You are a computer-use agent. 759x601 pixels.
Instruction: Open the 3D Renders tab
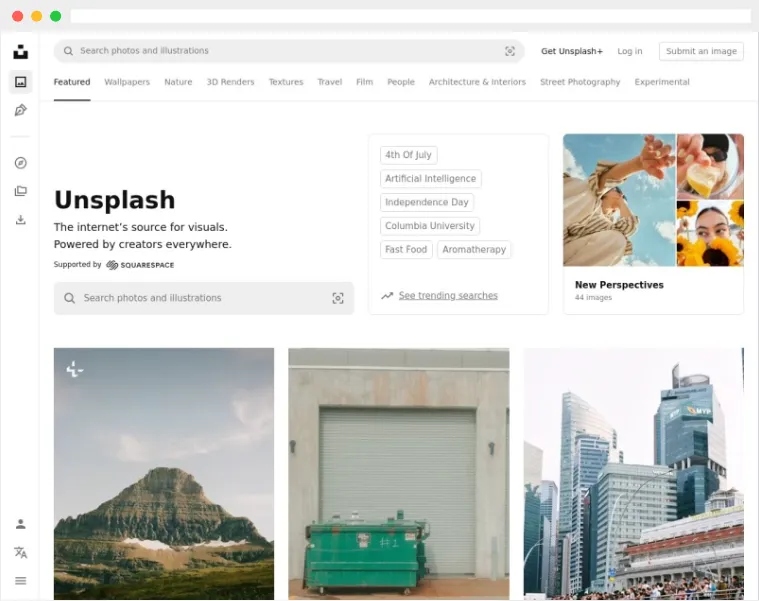[230, 82]
